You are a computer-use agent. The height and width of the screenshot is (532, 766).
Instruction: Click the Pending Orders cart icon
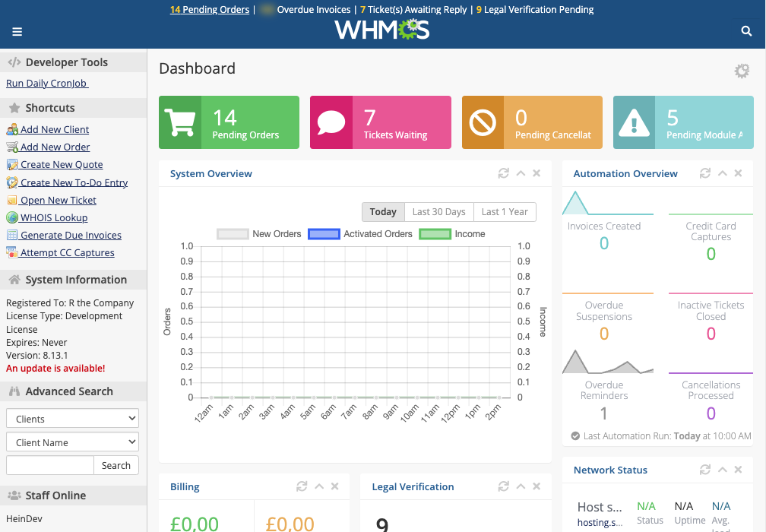(x=180, y=122)
